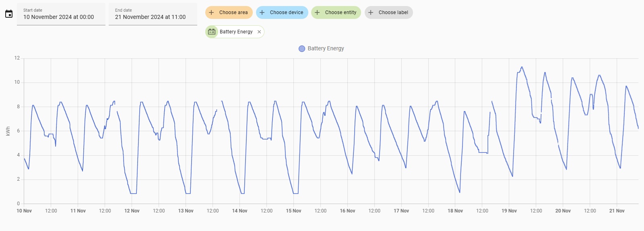Toggle the Battery Energy series via legend text
644x231 pixels.
[326, 48]
